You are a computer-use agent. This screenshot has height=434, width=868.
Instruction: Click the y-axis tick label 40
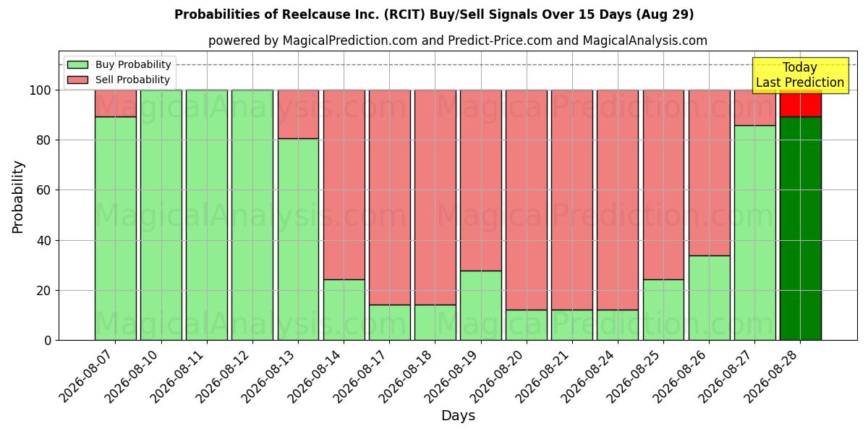tap(45, 240)
